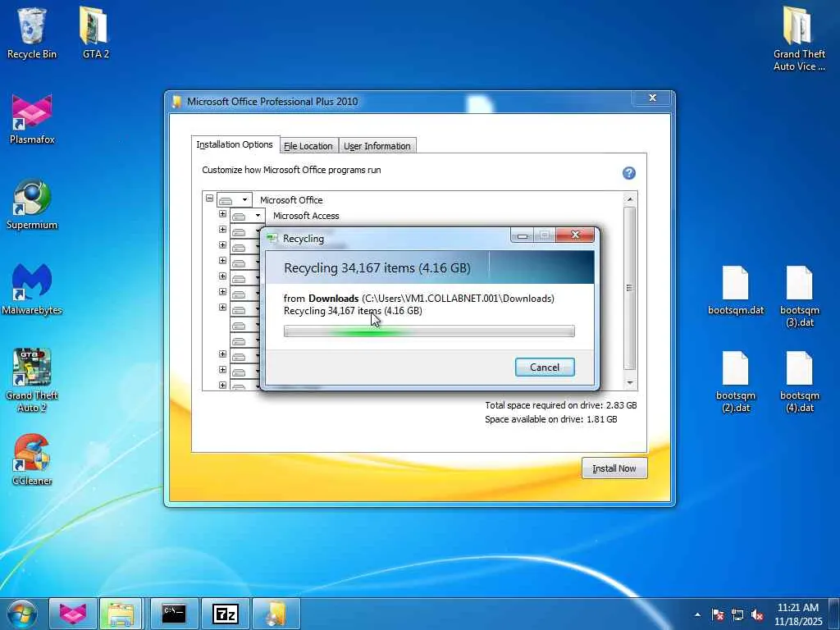Open the GTA 2 folder icon
Image resolution: width=840 pixels, height=630 pixels.
coord(95,33)
